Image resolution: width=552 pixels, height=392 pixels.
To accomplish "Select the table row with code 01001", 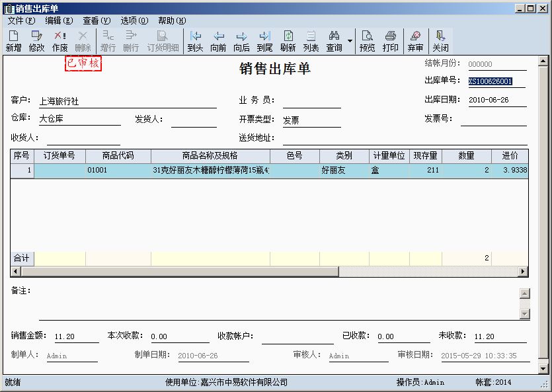I will tap(97, 171).
